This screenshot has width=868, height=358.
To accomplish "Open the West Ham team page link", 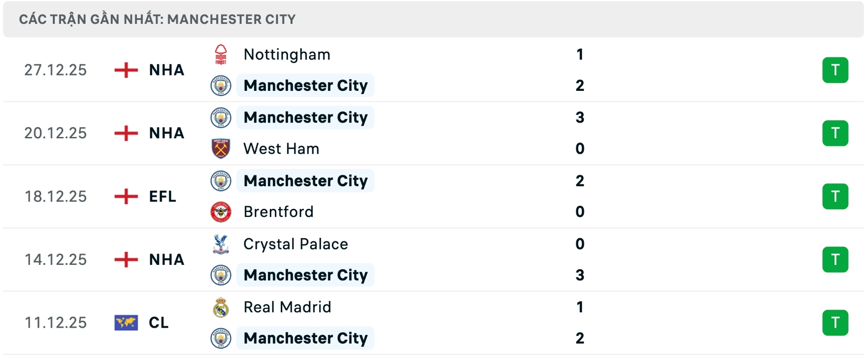I will (x=281, y=148).
